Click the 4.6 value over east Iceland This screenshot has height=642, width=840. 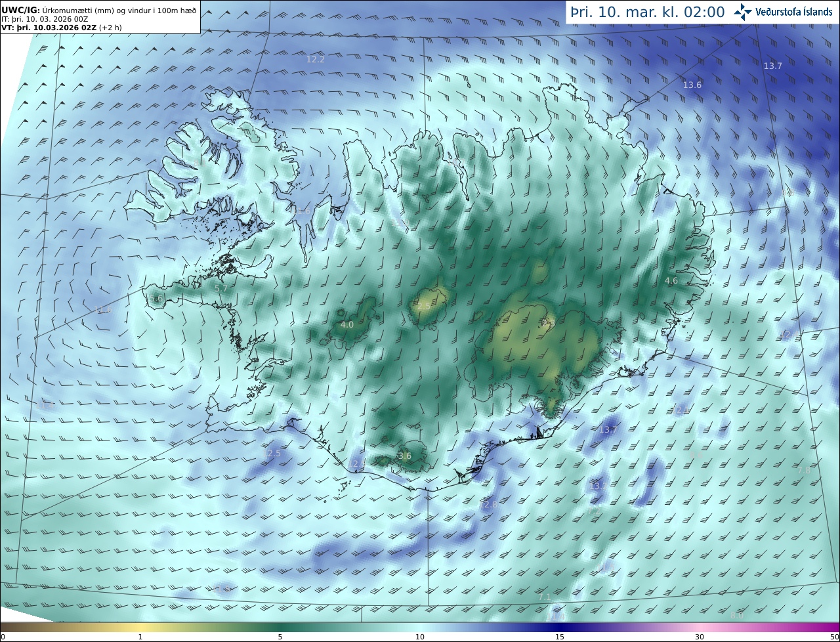tap(671, 280)
